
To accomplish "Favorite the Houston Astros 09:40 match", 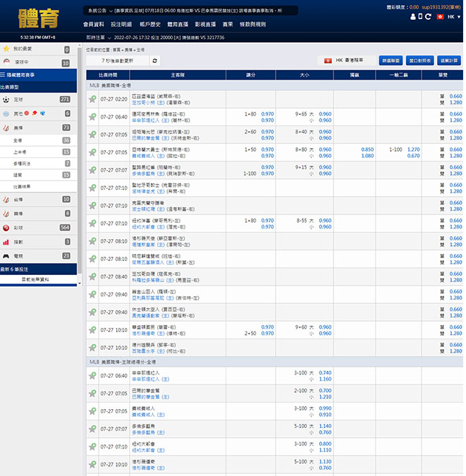I will click(x=92, y=312).
